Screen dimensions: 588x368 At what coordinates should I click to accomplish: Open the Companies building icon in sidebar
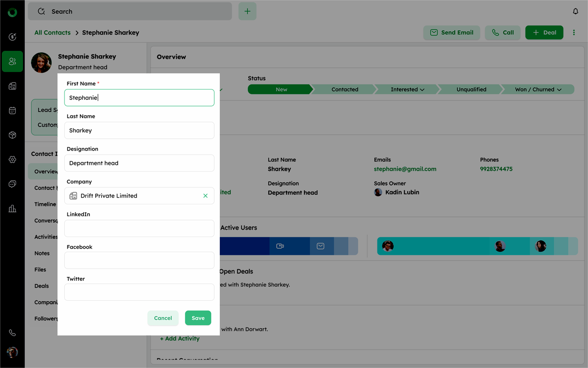coord(12,86)
